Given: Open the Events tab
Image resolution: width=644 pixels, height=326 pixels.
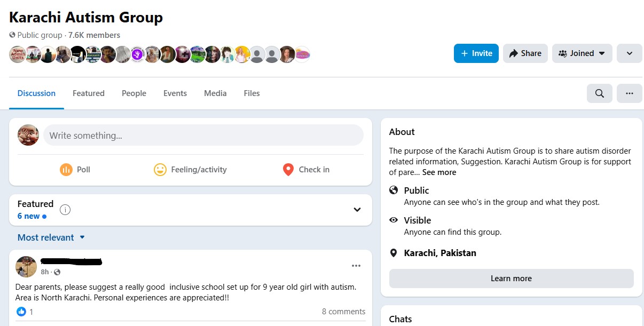Looking at the screenshot, I should [x=175, y=93].
